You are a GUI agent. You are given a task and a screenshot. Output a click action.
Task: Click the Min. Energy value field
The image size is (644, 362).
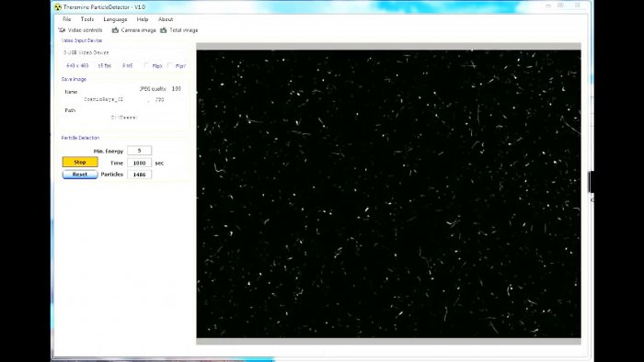(139, 151)
